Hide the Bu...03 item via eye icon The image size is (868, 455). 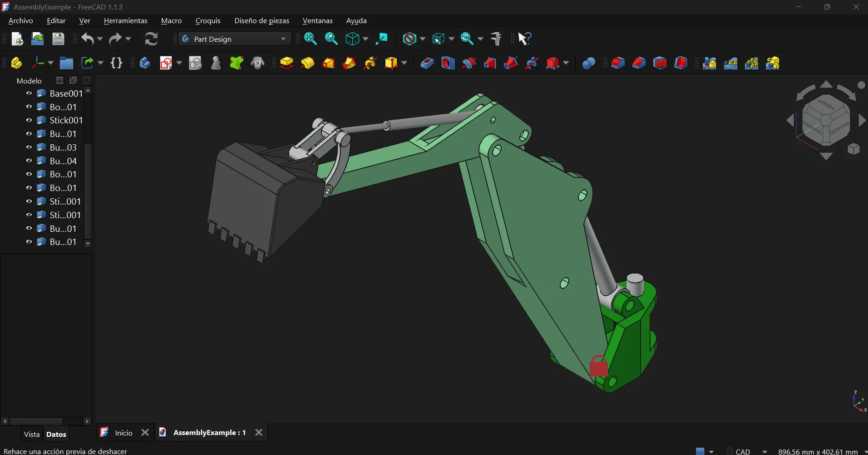pyautogui.click(x=29, y=147)
